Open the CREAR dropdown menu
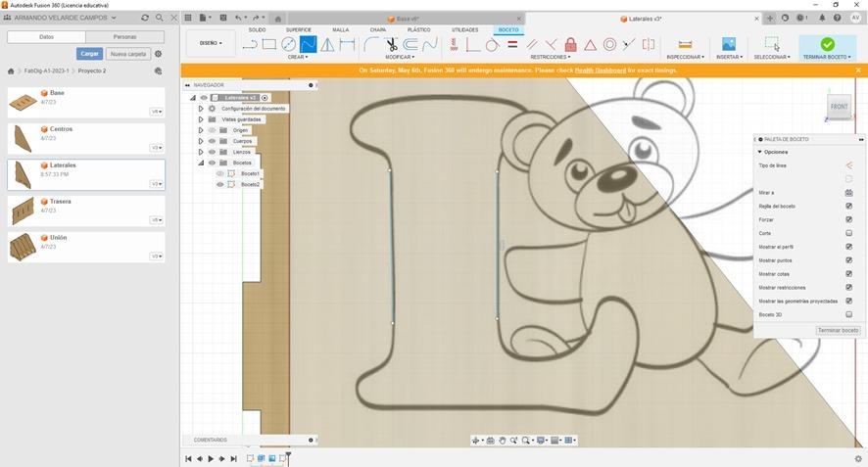This screenshot has height=467, width=868. tap(297, 57)
